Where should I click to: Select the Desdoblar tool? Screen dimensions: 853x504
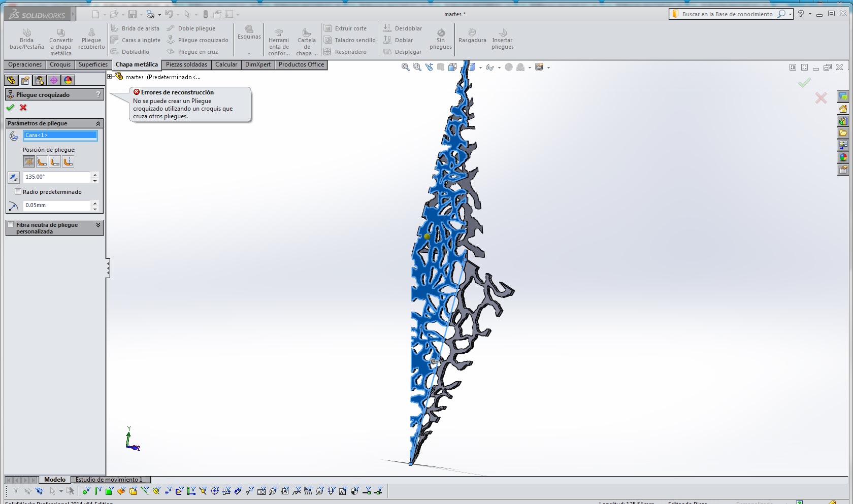(x=403, y=28)
